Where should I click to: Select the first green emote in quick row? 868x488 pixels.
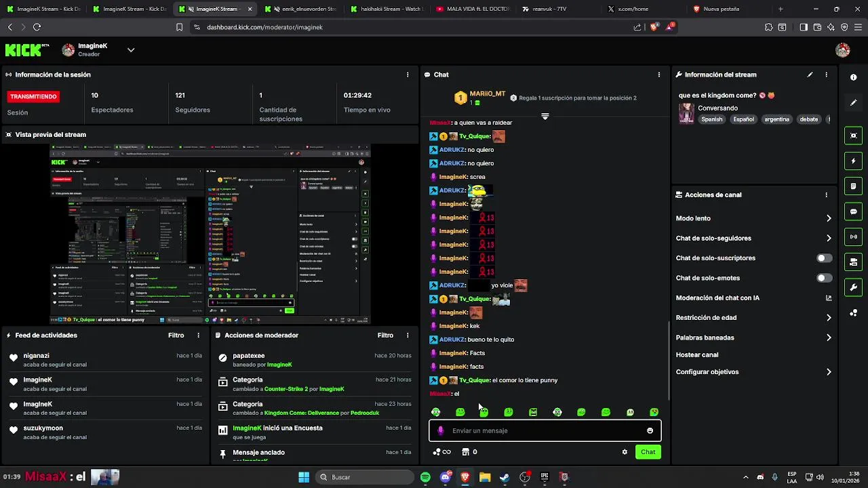pos(436,412)
